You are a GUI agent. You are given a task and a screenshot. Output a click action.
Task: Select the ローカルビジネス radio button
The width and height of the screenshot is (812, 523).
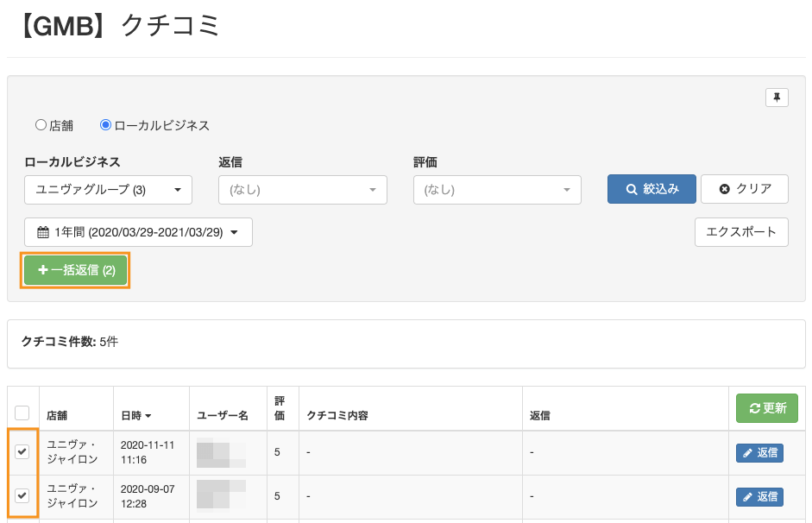106,125
